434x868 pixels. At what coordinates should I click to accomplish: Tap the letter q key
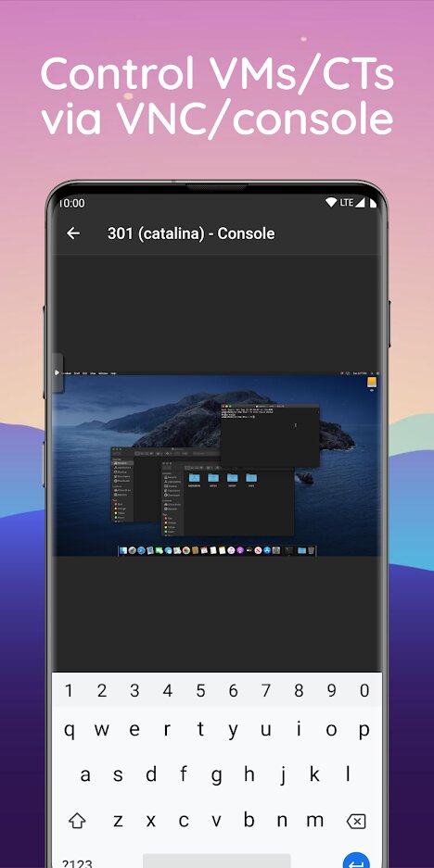click(x=70, y=730)
